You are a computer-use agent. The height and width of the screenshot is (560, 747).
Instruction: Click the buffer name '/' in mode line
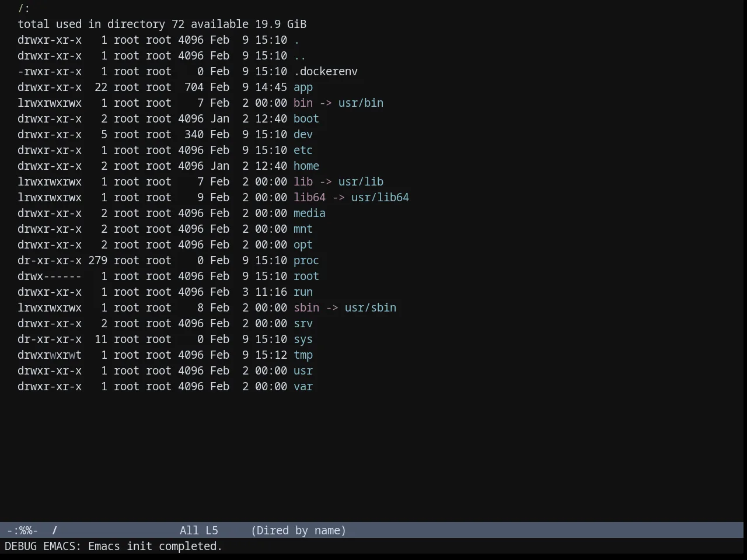55,531
